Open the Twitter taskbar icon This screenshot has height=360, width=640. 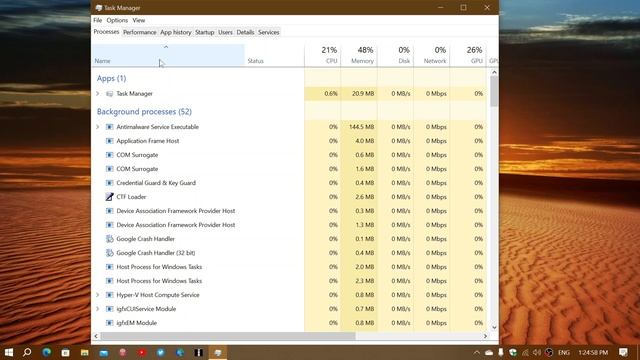(161, 352)
